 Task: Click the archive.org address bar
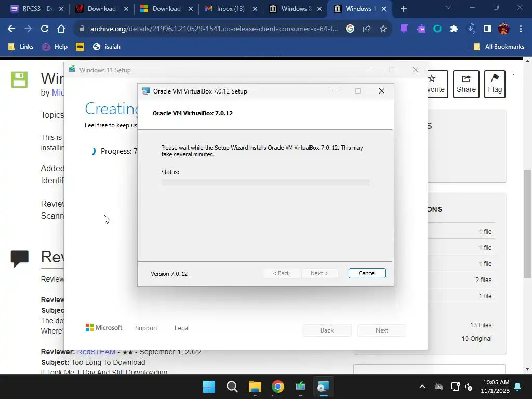[x=214, y=29]
